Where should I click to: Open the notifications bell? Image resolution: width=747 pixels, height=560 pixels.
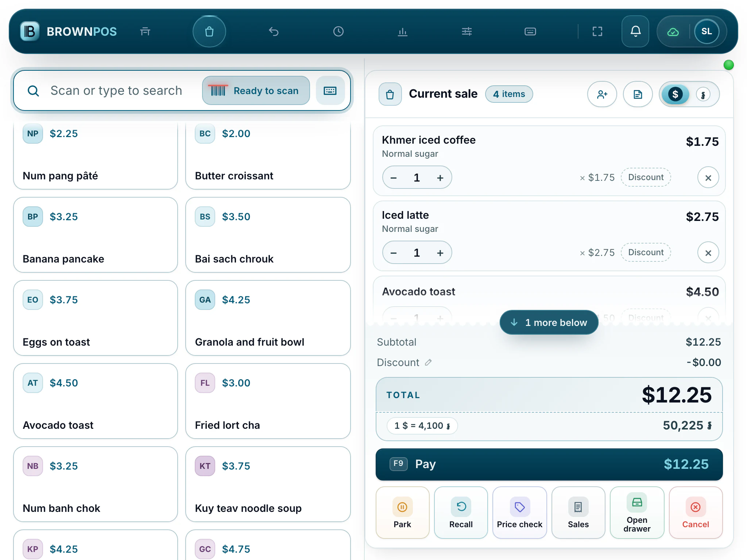point(635,32)
